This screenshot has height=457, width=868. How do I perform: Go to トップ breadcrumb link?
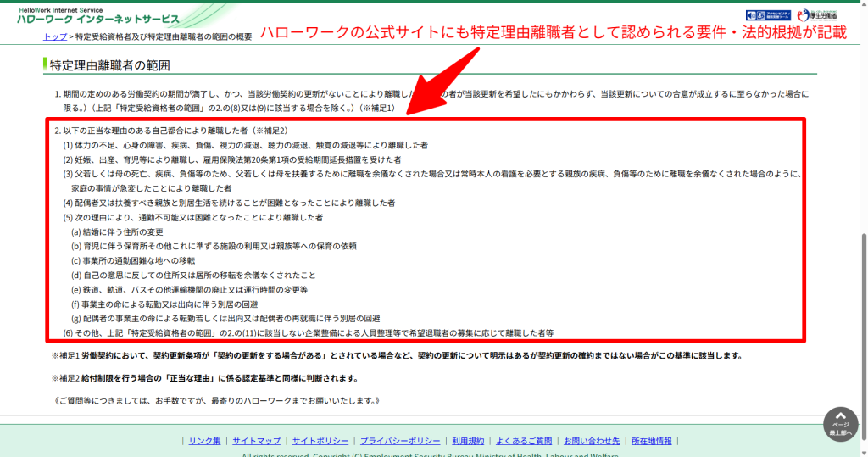click(55, 36)
